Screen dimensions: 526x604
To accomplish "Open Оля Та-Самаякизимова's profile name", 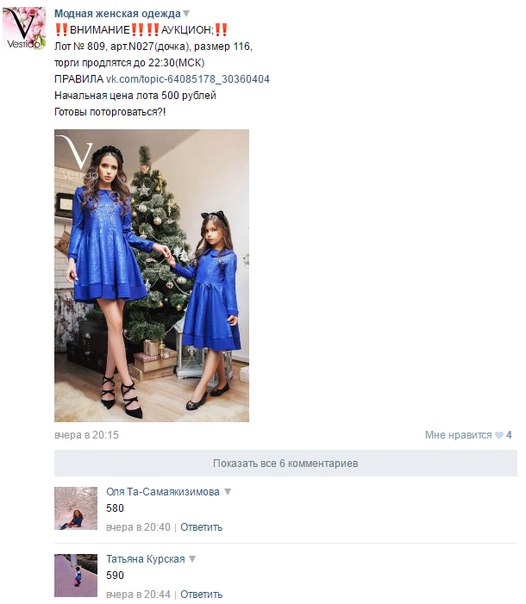I will coord(163,492).
